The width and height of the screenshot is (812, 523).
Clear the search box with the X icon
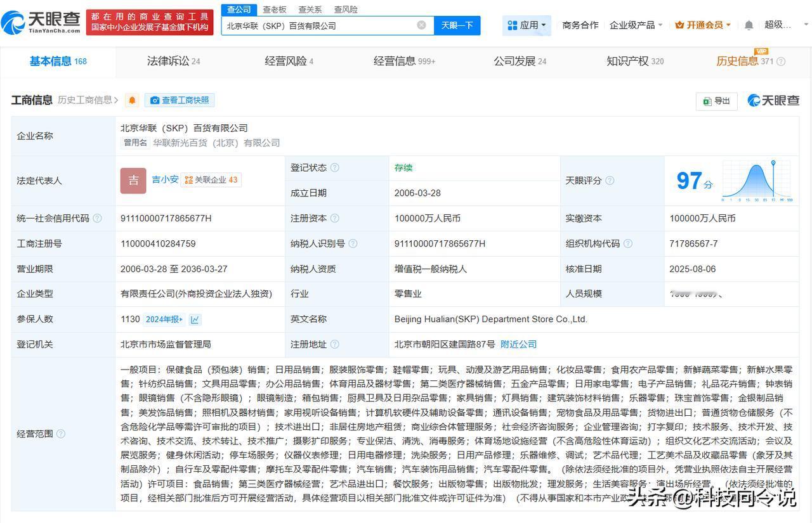pyautogui.click(x=421, y=25)
